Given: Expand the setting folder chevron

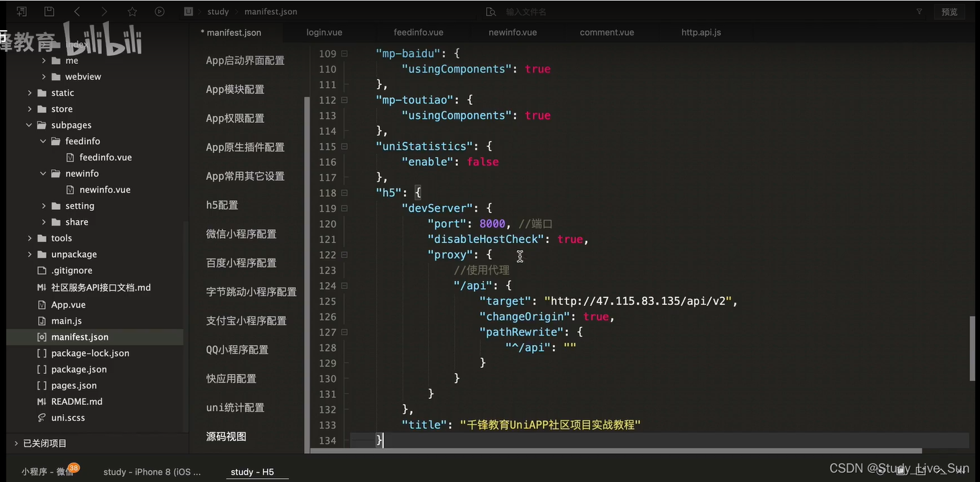Looking at the screenshot, I should [x=44, y=206].
